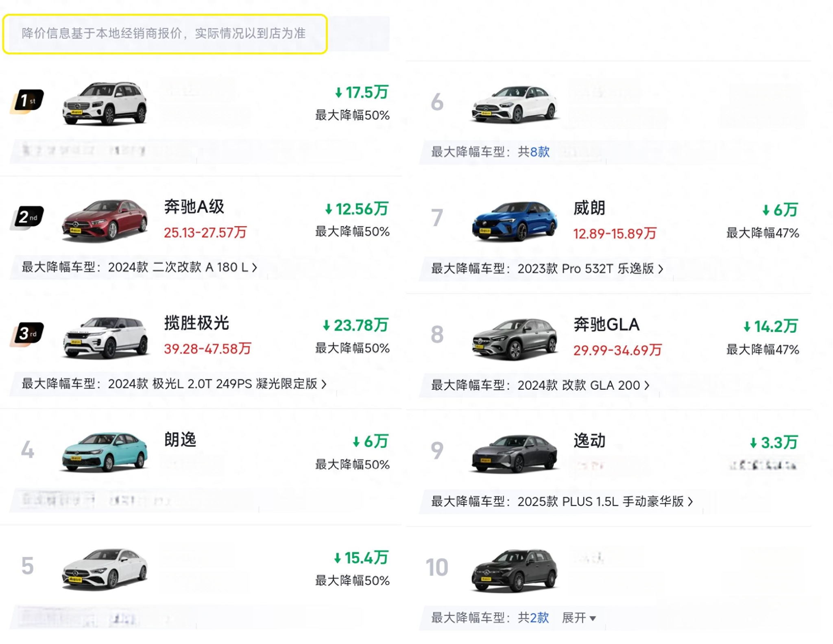Click the 15.4万 price drop value
The image size is (833, 644).
(x=361, y=558)
